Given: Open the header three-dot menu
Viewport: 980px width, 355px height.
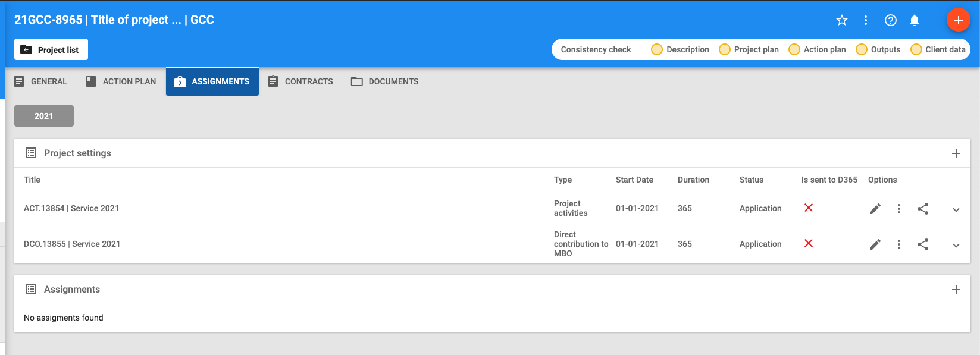Looking at the screenshot, I should click(x=865, y=20).
